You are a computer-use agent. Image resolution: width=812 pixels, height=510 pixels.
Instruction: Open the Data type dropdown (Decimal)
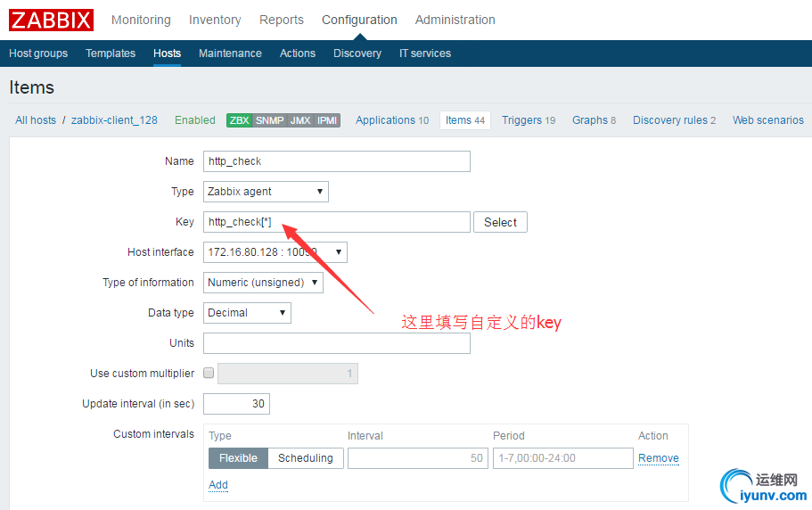(247, 313)
